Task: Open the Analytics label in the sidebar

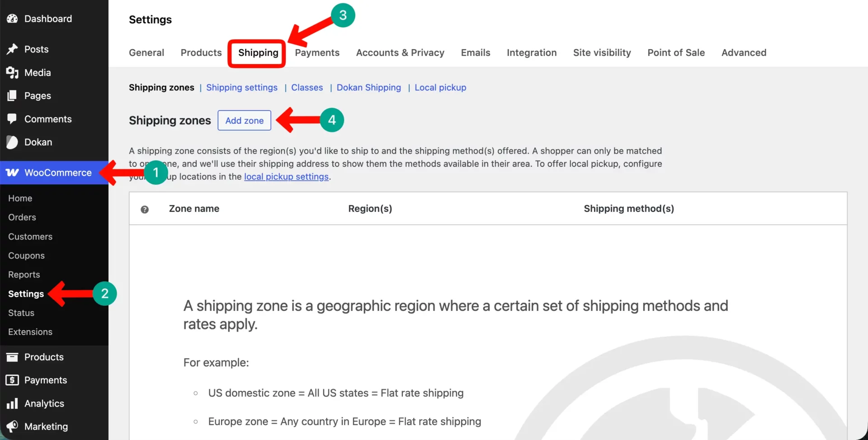Action: (44, 403)
